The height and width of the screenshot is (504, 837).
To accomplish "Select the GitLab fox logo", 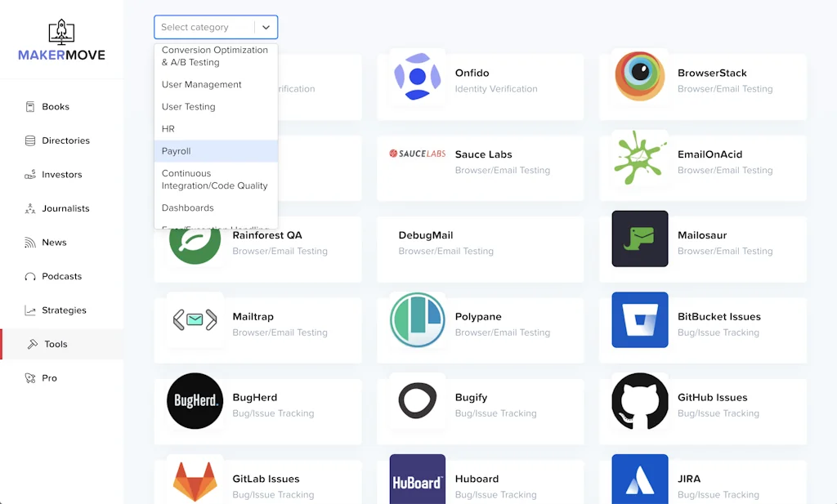I will [195, 481].
